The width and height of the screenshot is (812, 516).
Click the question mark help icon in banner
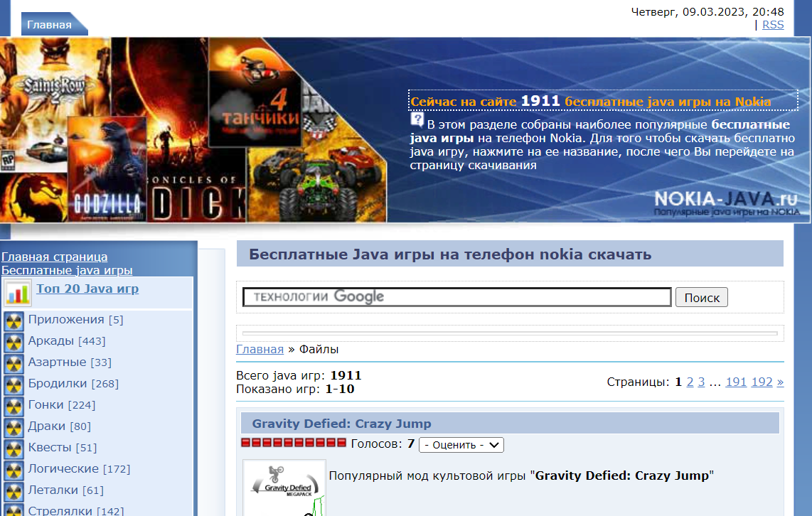417,119
